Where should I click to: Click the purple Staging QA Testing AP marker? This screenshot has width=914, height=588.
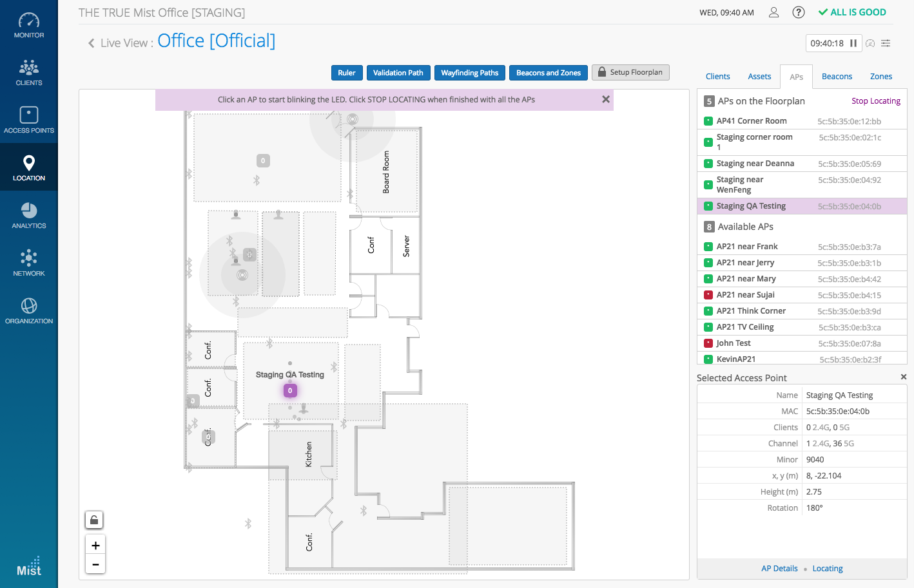pyautogui.click(x=290, y=390)
